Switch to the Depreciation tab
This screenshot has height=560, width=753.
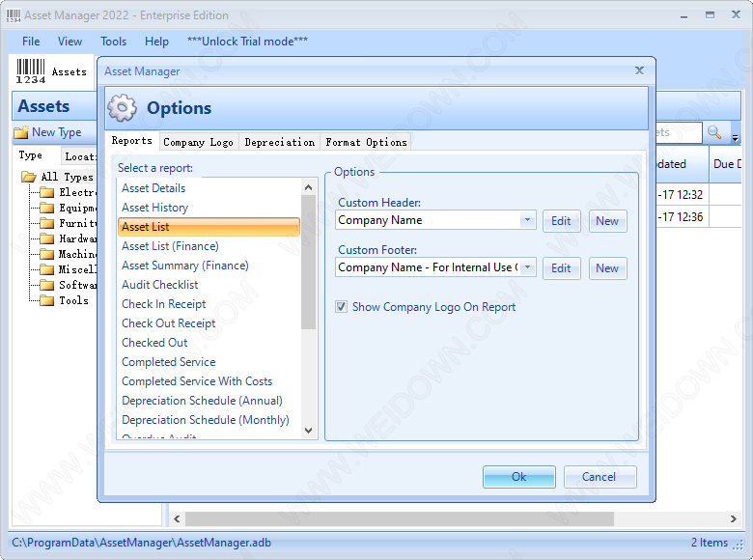point(280,142)
